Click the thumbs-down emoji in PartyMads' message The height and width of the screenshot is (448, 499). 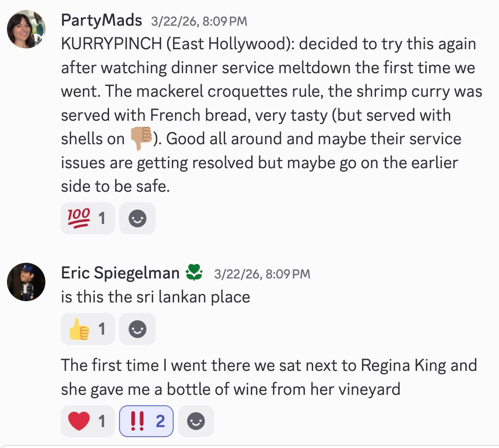coord(141,139)
